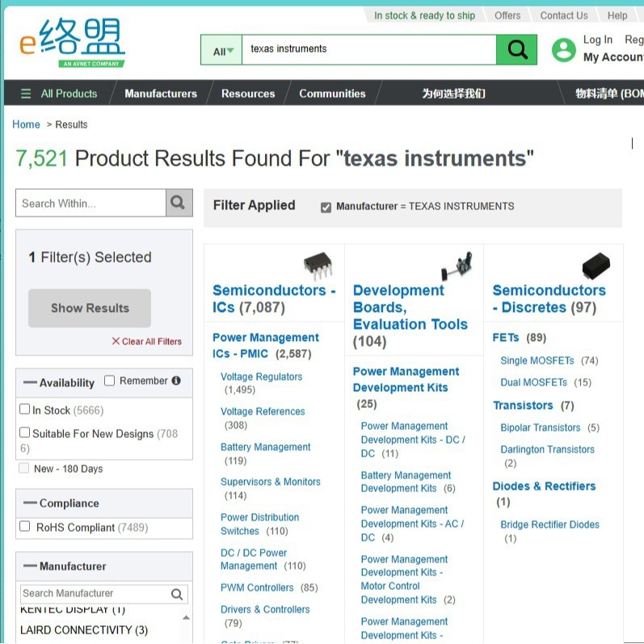Click In stock & ready to ship tab
The height and width of the screenshot is (644, 644).
424,15
